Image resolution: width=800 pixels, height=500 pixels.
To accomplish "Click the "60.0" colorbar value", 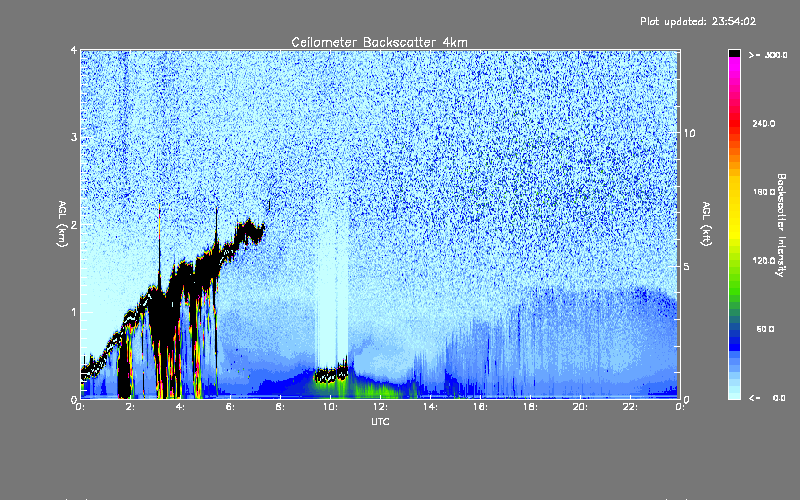I will tap(765, 329).
